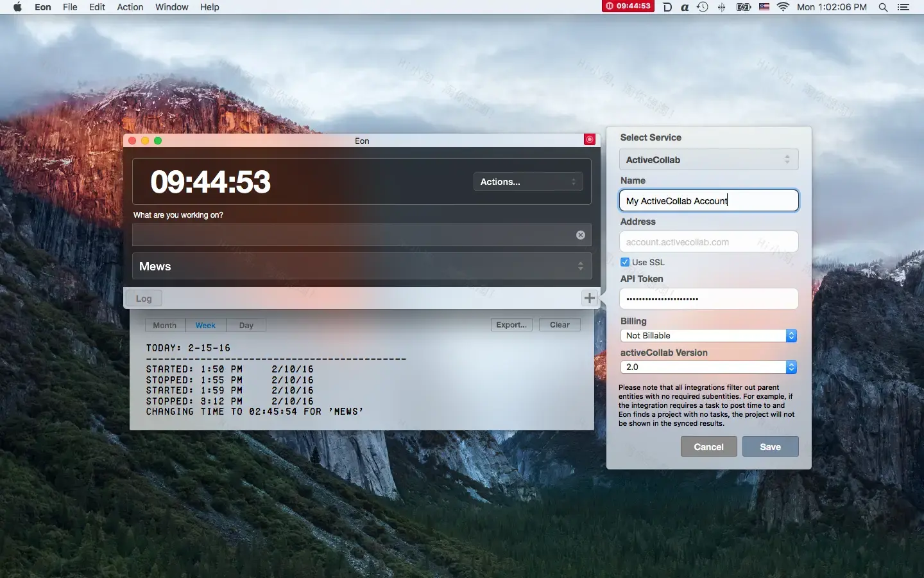Click the My ActiveCollab Account name field

click(x=708, y=200)
